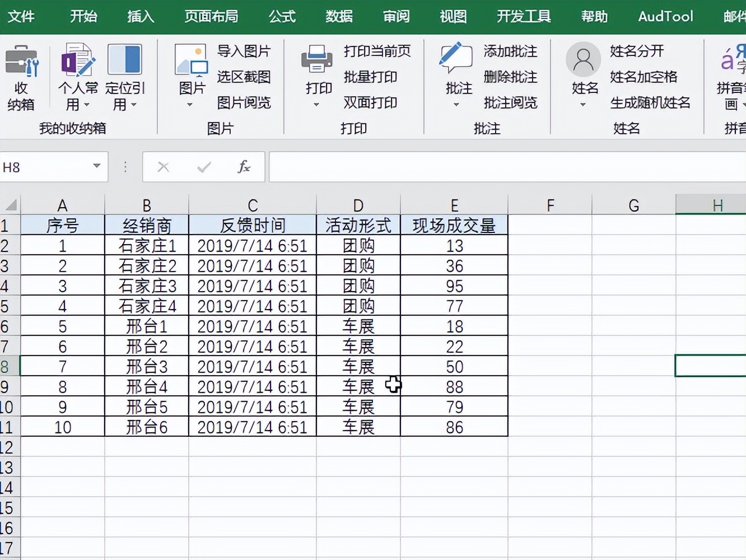This screenshot has width=746, height=560.
Task: Click 打印当前页 to print current page
Action: tap(376, 51)
